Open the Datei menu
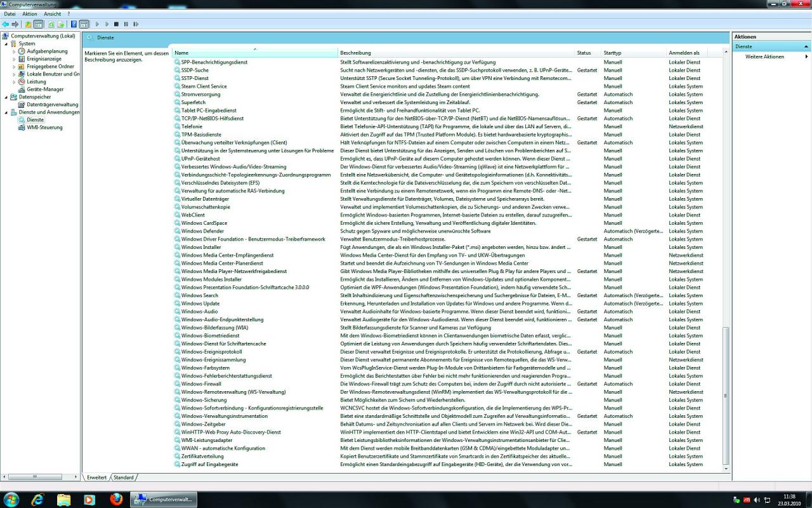The height and width of the screenshot is (508, 812). tap(10, 14)
